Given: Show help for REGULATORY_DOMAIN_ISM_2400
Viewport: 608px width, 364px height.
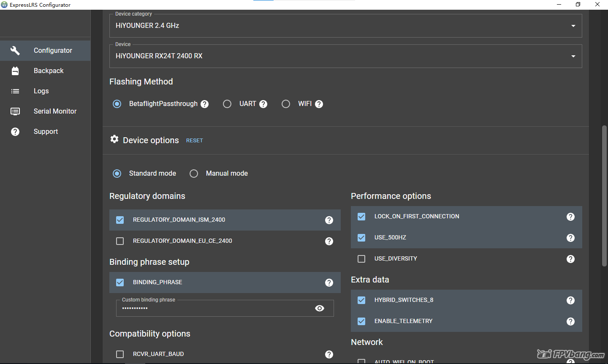Looking at the screenshot, I should [329, 220].
